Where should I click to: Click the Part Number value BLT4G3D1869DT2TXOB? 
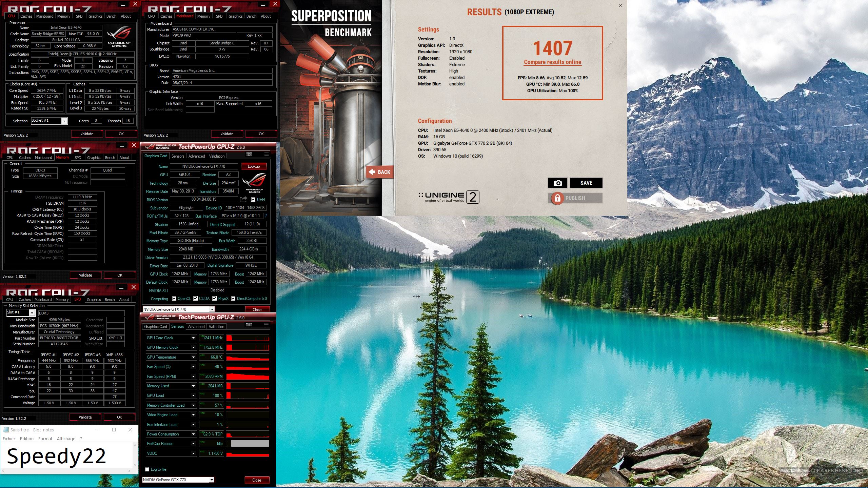pyautogui.click(x=59, y=338)
